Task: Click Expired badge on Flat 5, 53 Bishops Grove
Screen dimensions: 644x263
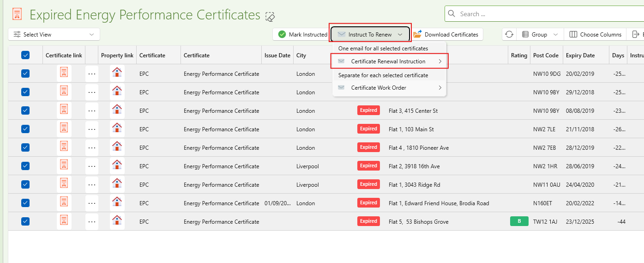Action: click(x=368, y=221)
